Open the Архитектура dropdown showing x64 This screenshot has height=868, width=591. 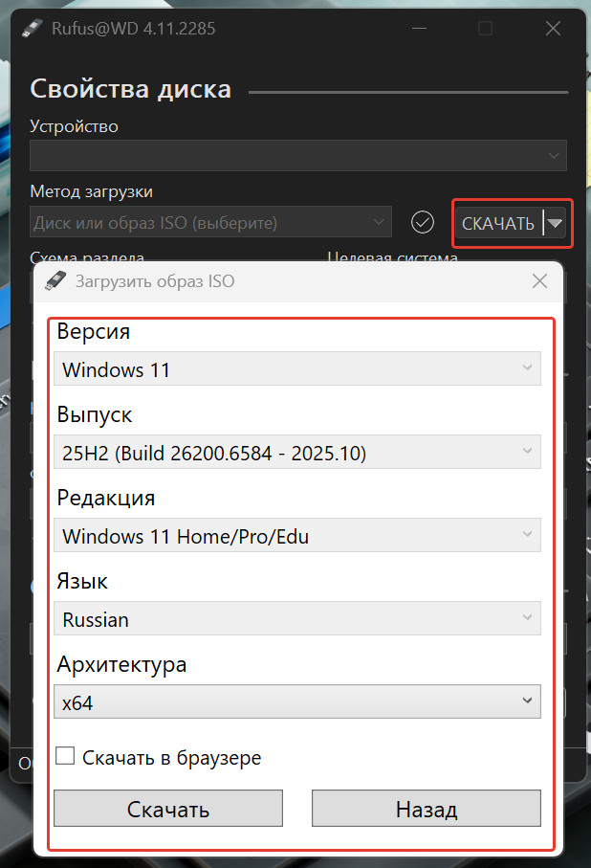(297, 701)
